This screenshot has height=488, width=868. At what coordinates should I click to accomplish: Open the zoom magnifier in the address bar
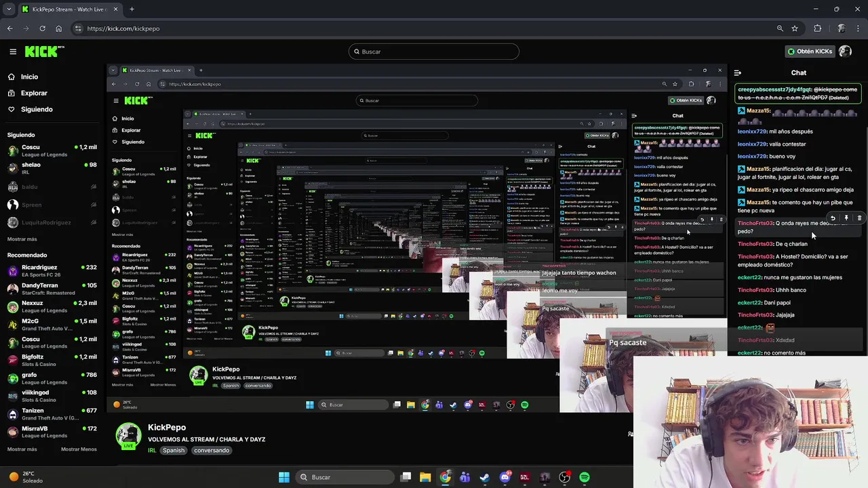coord(780,28)
